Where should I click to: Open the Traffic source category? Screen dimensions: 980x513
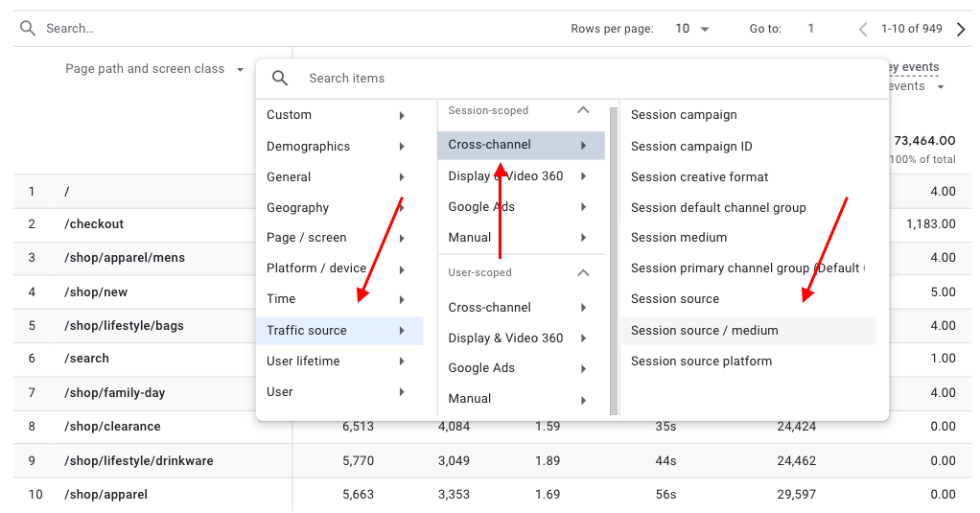click(x=336, y=330)
